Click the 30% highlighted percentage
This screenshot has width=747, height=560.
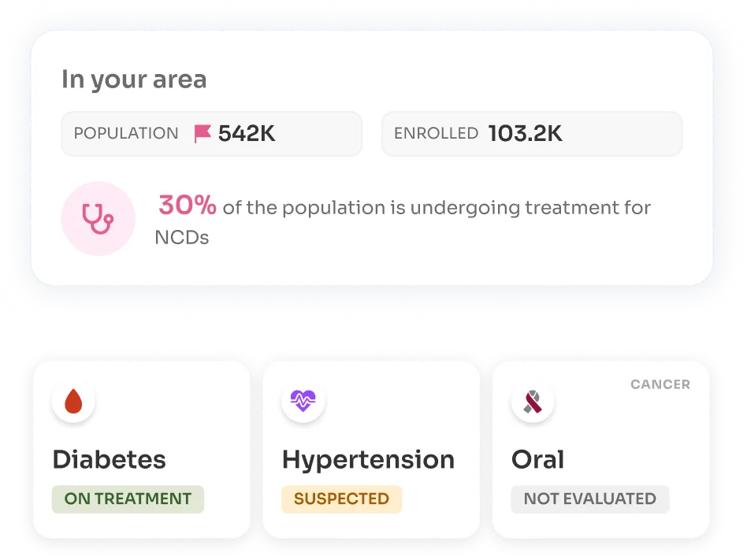tap(188, 206)
